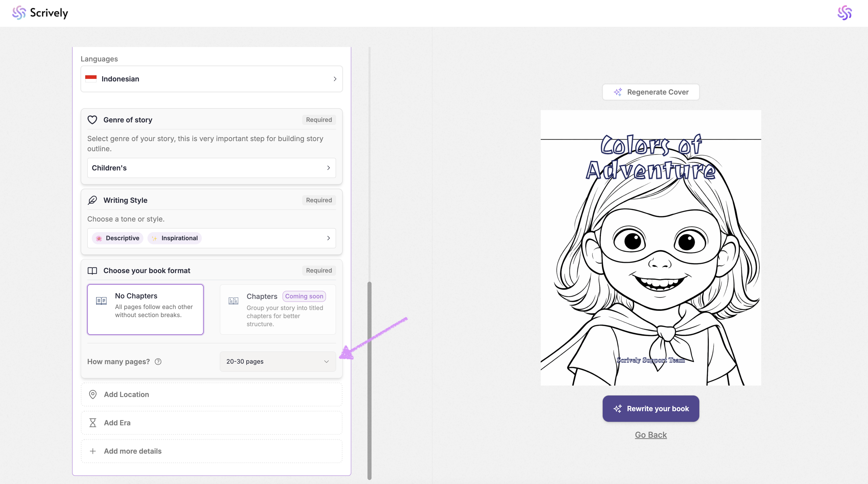Click the Colors of Adventure cover thumbnail
The height and width of the screenshot is (484, 868).
point(651,248)
